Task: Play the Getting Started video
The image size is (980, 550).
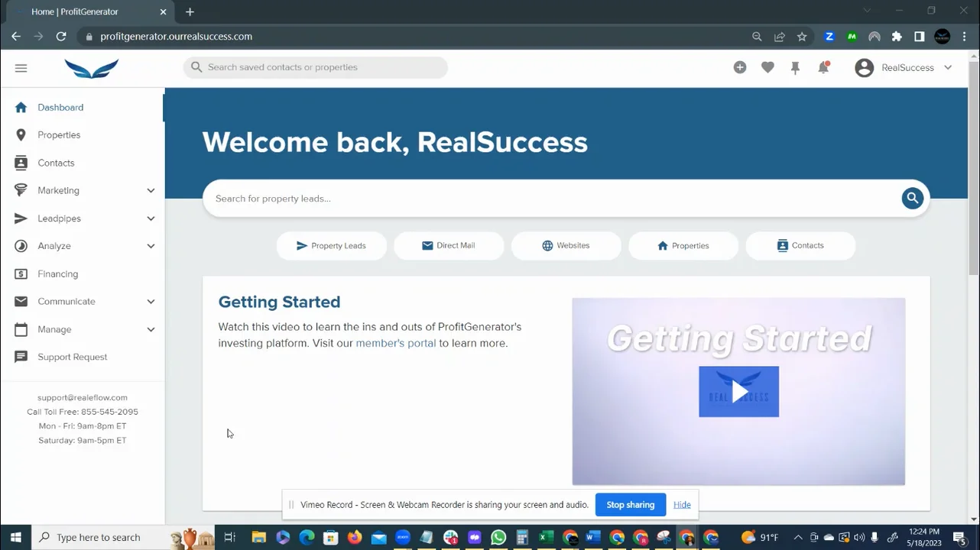Action: [x=738, y=392]
